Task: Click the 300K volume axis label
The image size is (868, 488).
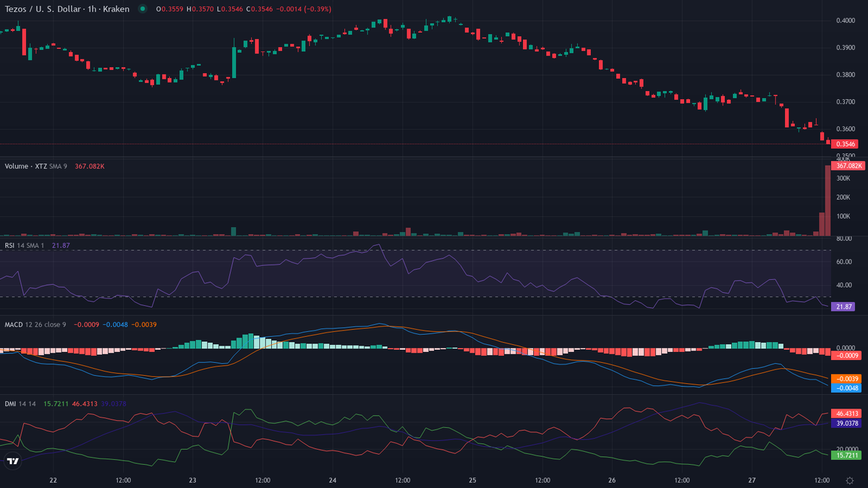Action: coord(843,177)
